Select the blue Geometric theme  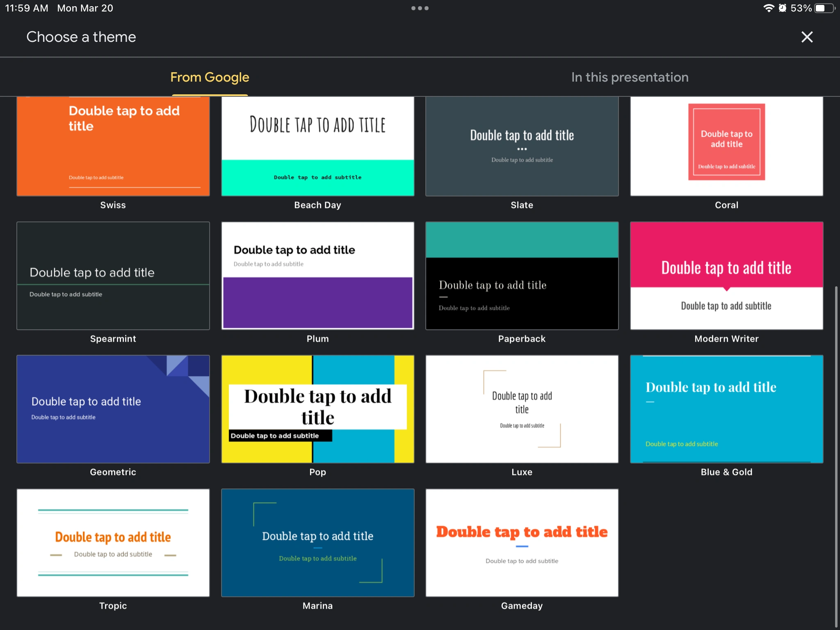(x=113, y=409)
